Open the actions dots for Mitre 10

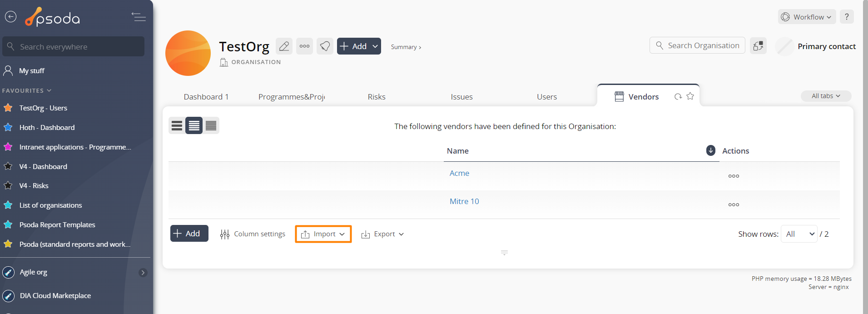(734, 204)
